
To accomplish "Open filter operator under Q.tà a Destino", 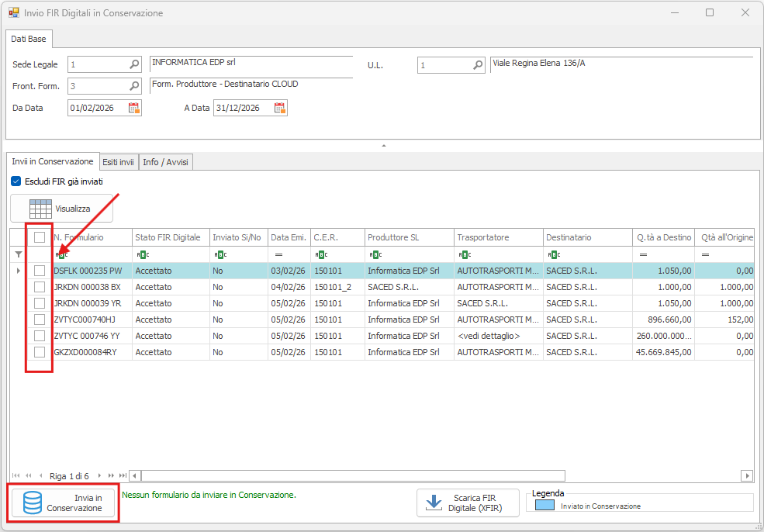I will click(x=643, y=254).
